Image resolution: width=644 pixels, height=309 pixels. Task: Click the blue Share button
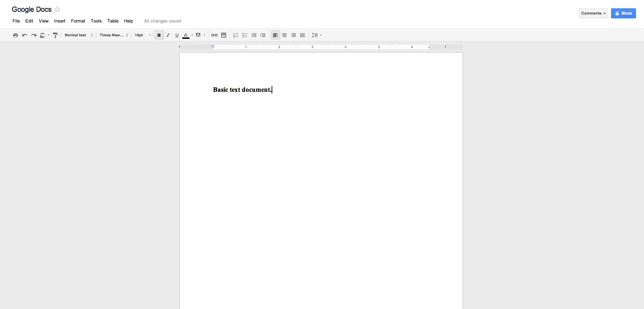point(623,14)
